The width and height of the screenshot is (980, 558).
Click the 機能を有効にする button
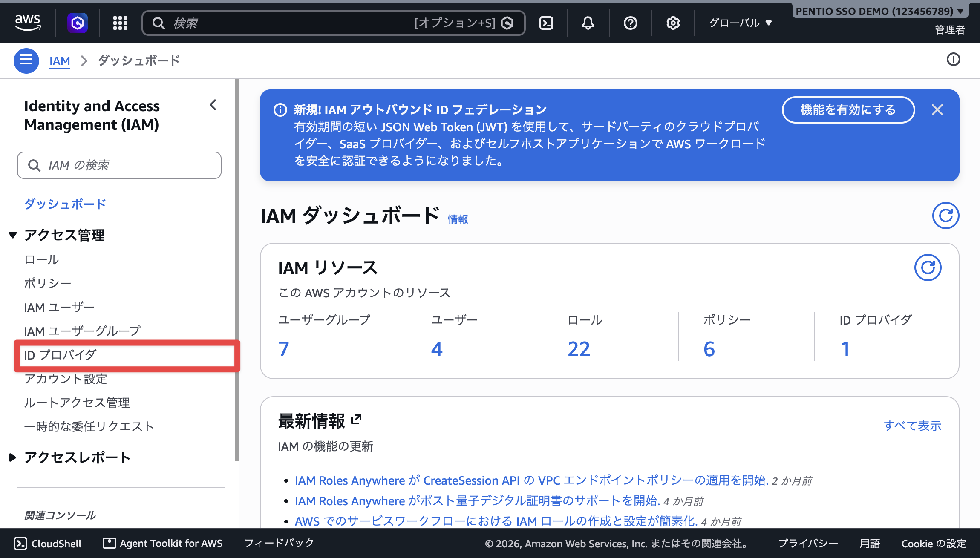(848, 110)
